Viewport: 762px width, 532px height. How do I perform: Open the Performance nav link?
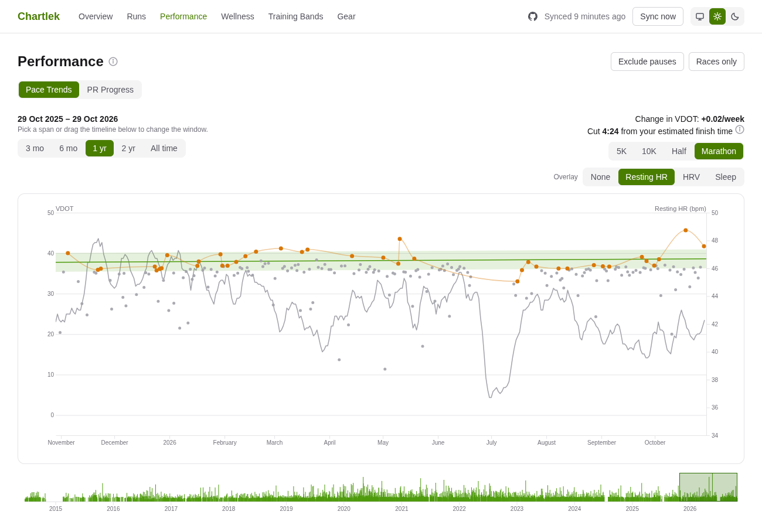[183, 16]
